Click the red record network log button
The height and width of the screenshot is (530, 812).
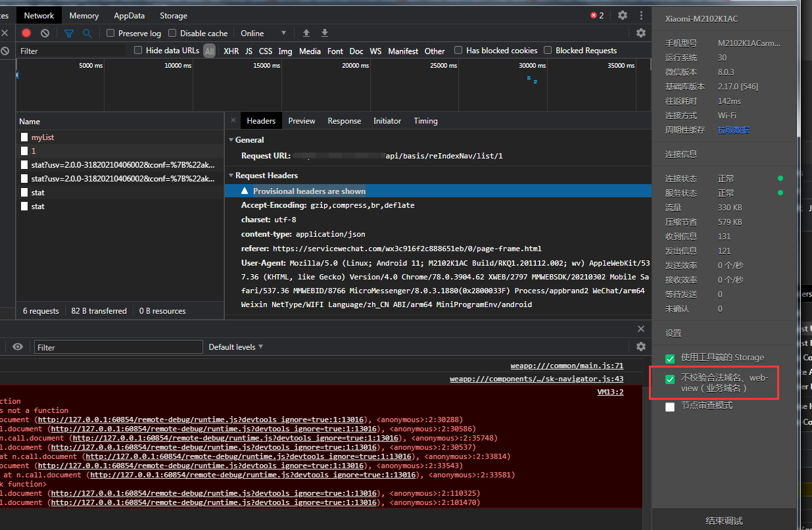tap(26, 33)
